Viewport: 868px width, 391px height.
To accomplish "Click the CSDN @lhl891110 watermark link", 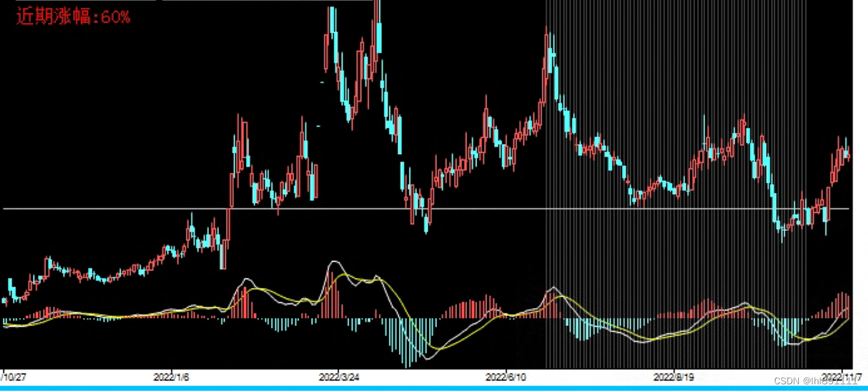I will tap(813, 379).
